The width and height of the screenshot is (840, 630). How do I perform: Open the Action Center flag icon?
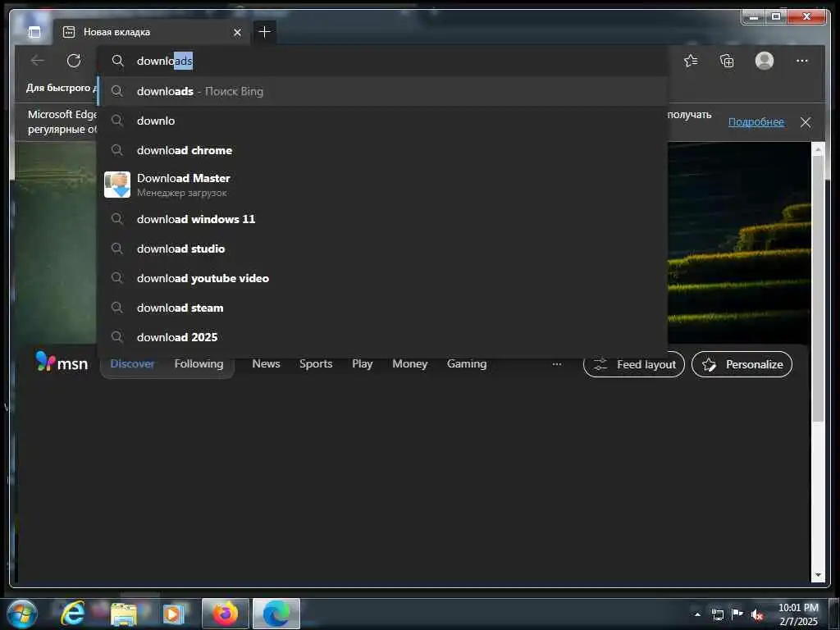(x=737, y=614)
